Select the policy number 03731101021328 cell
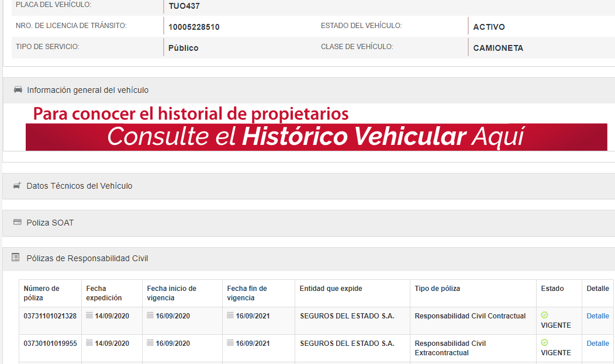This screenshot has width=615, height=364. point(50,316)
